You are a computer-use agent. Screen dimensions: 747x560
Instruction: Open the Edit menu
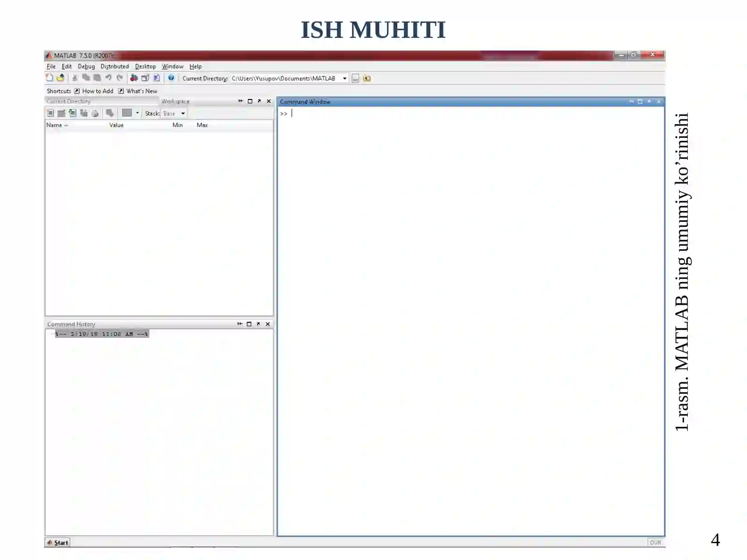pyautogui.click(x=67, y=66)
